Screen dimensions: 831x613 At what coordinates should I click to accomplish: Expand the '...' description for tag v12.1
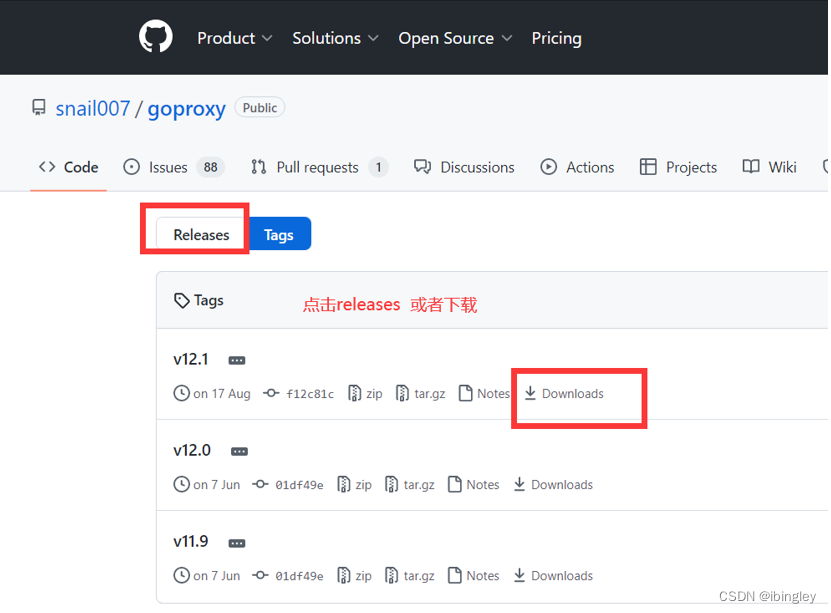[235, 359]
